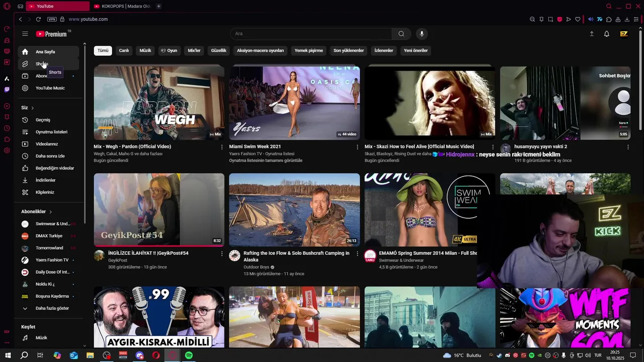Open options for Rafting the Ice Flow video
The width and height of the screenshot is (644, 362).
(358, 253)
